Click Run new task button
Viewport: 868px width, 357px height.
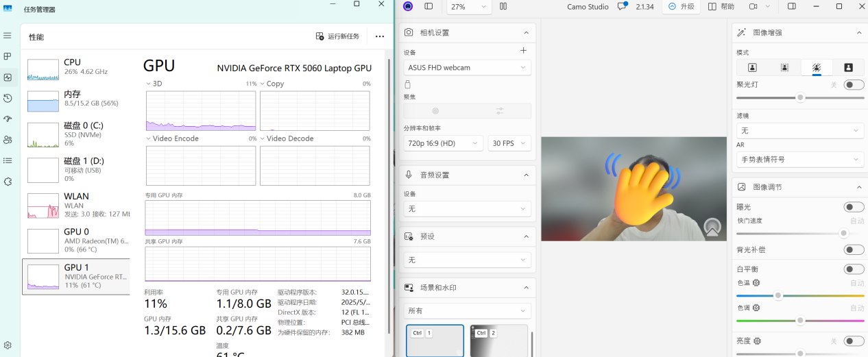coord(337,36)
